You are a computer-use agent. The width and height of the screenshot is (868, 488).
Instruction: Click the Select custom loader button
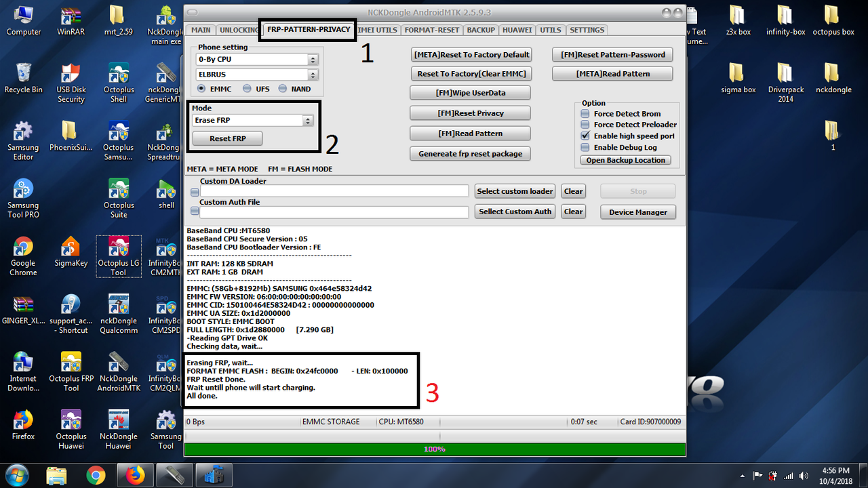click(515, 191)
